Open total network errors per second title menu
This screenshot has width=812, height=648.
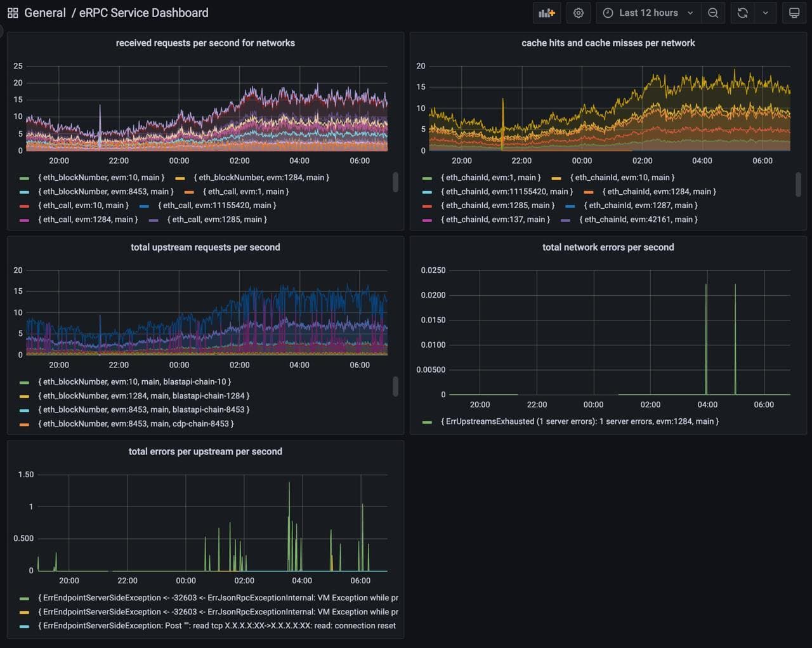coord(608,248)
